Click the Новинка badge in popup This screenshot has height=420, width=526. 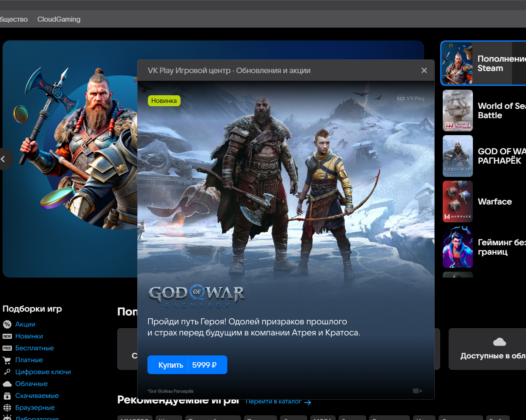coord(164,101)
